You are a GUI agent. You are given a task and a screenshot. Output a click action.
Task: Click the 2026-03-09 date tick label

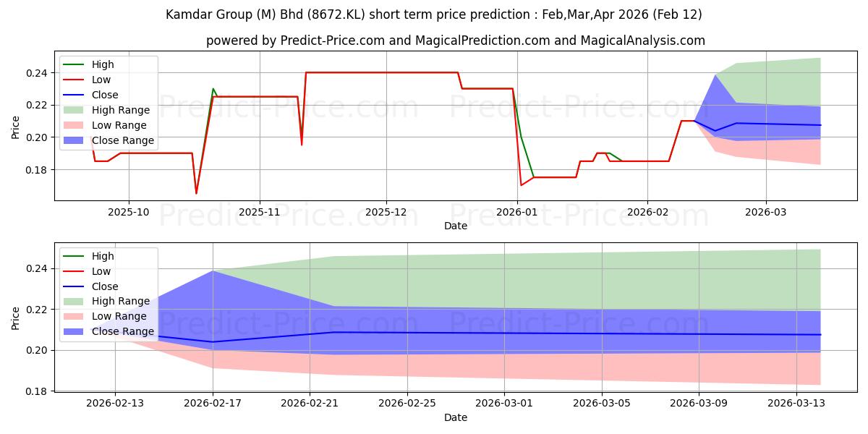point(699,404)
